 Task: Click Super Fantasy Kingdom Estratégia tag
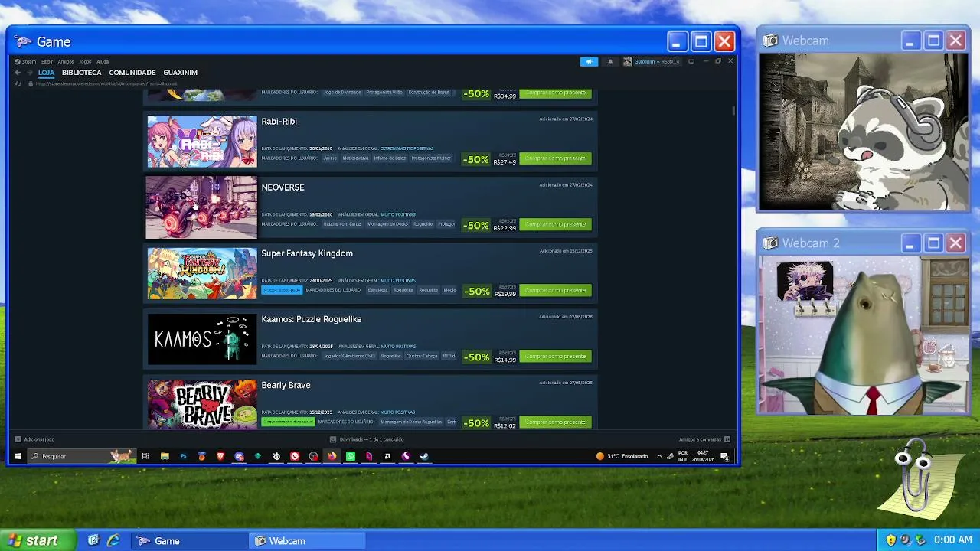tap(377, 290)
